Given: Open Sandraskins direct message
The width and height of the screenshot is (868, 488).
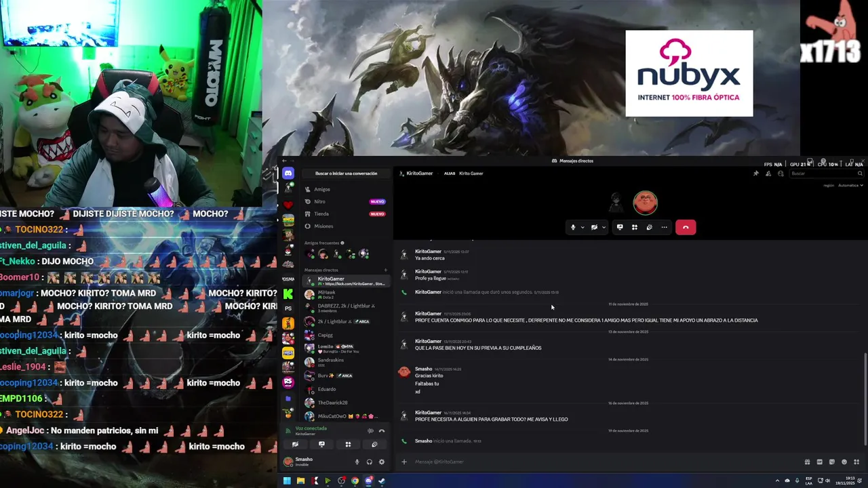Looking at the screenshot, I should point(346,362).
